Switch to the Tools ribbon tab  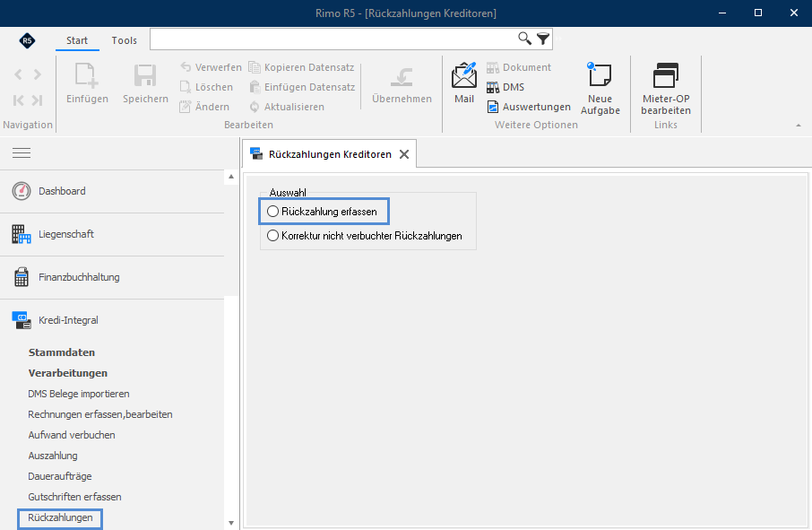pos(125,40)
